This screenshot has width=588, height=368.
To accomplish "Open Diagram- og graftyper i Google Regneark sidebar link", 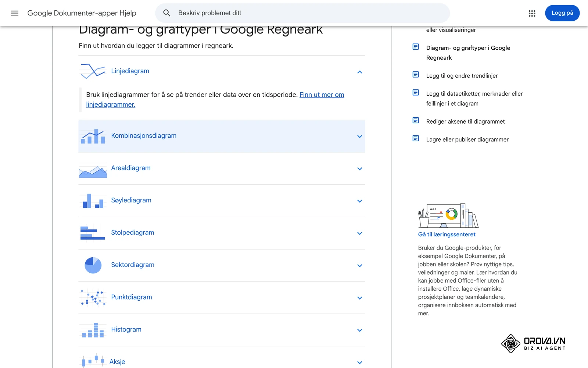I will (468, 53).
